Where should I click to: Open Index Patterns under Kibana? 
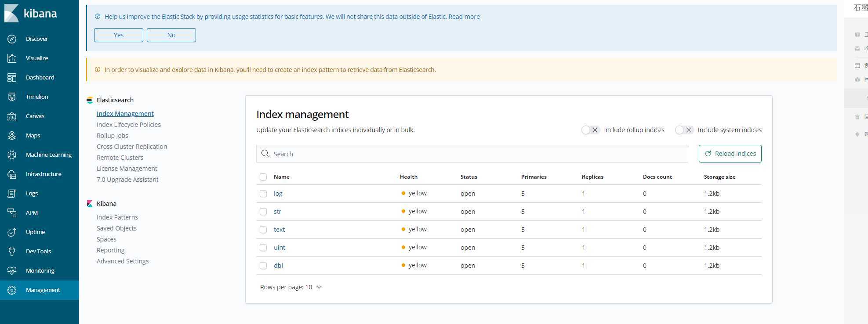coord(117,217)
